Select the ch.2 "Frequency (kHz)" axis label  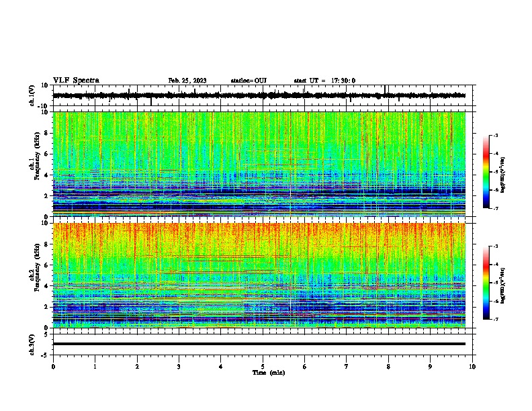point(38,267)
